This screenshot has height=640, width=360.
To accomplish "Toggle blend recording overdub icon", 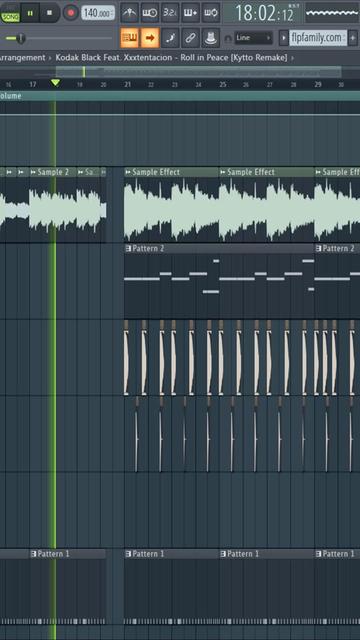I will (191, 13).
